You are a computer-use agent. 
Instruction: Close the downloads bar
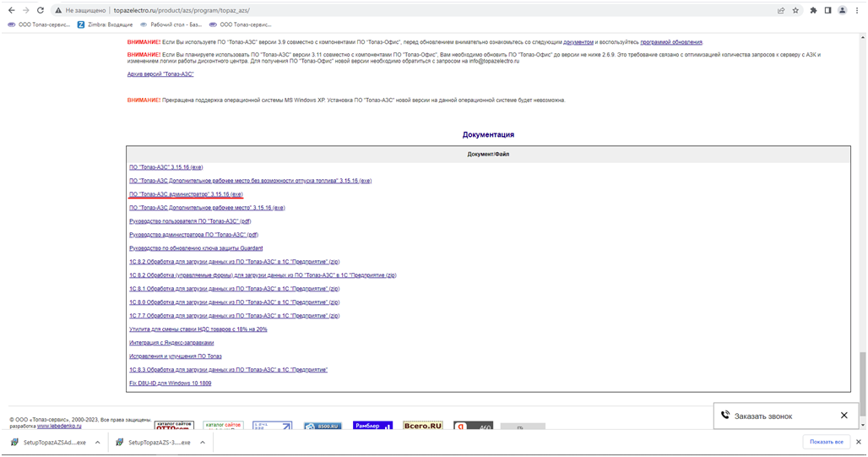[859, 442]
